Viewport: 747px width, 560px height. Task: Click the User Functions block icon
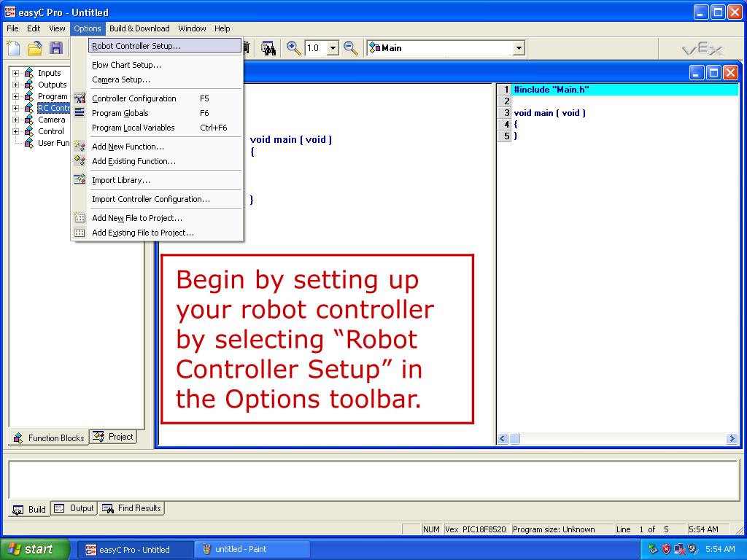[29, 143]
